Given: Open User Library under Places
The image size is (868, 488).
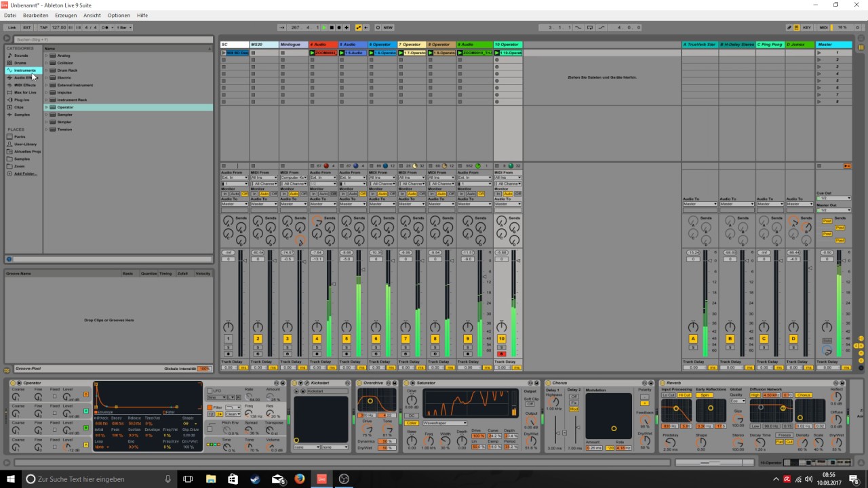Looking at the screenshot, I should click(25, 144).
